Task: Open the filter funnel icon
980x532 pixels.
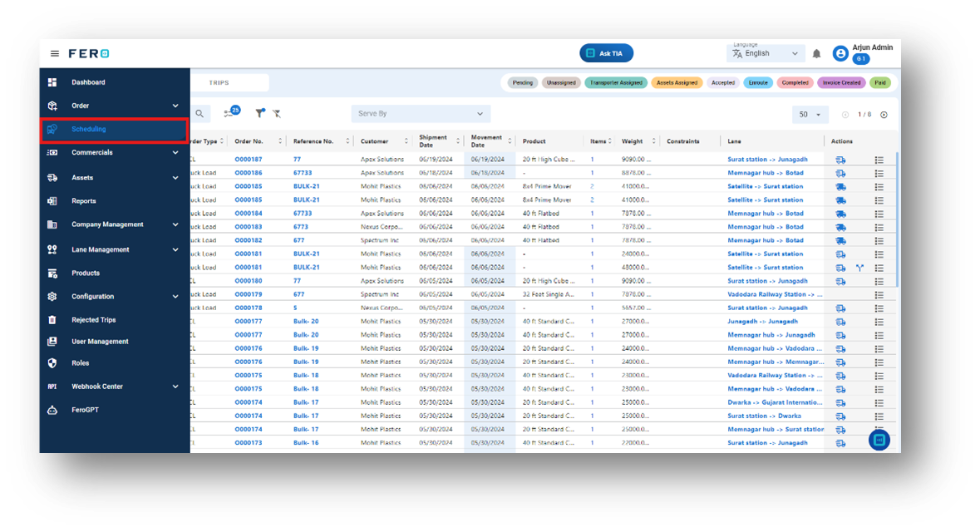Action: point(260,113)
